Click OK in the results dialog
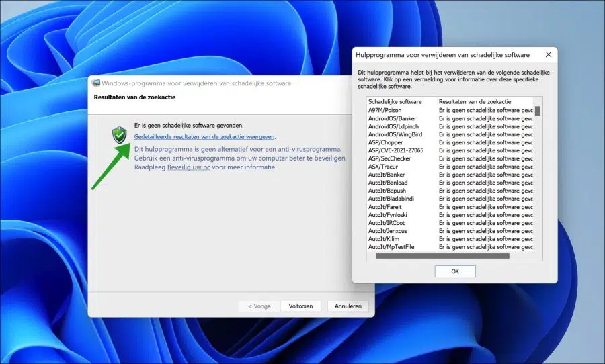 455,271
